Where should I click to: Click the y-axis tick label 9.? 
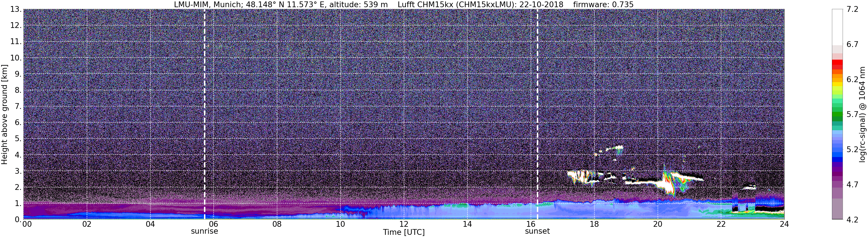(18, 74)
